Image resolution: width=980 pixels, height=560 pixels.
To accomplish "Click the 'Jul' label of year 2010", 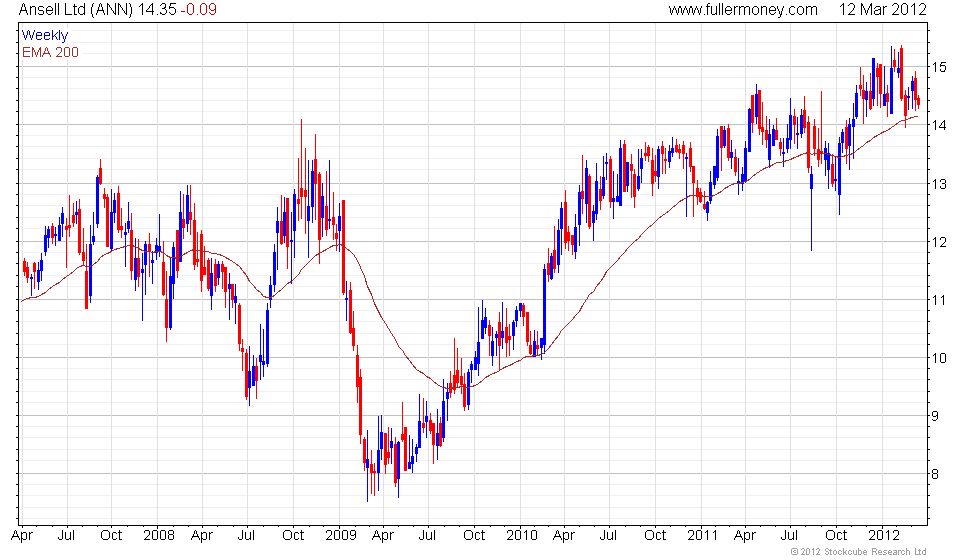I will (608, 536).
